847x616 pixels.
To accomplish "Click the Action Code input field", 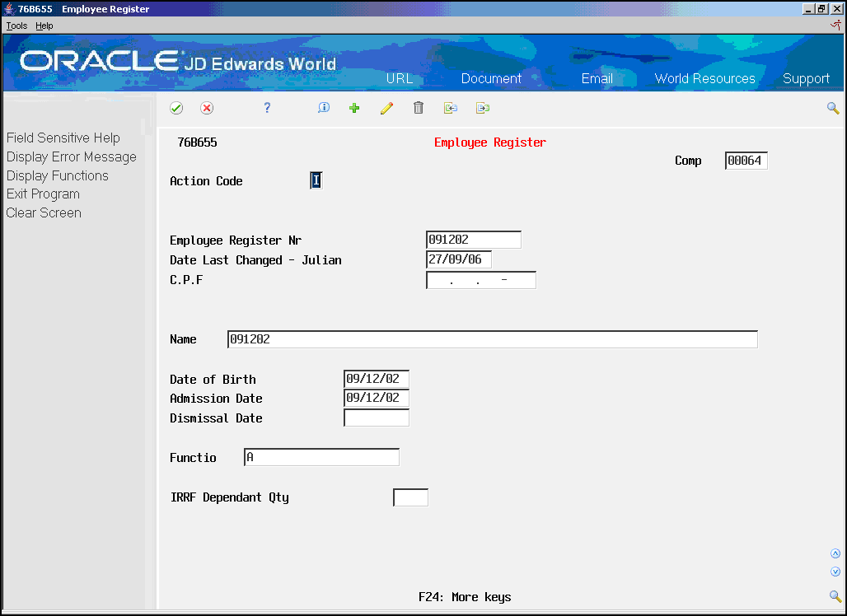I will pos(316,180).
